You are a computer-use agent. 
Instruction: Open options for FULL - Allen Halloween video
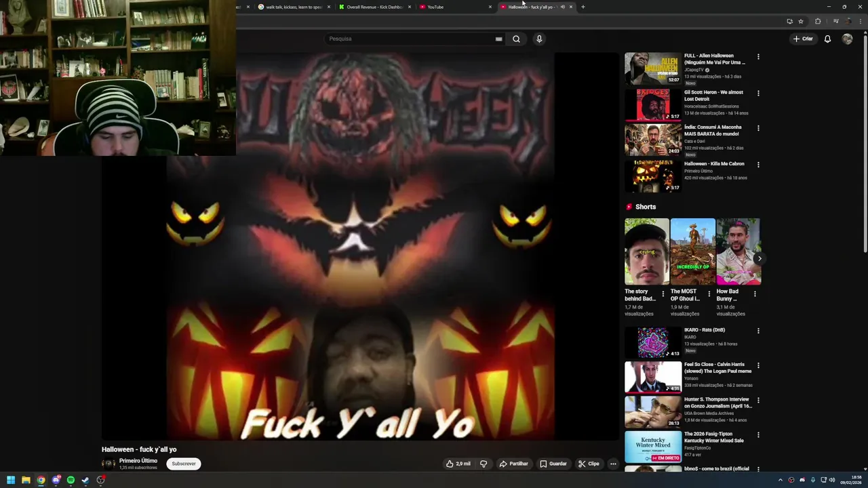pyautogui.click(x=758, y=57)
